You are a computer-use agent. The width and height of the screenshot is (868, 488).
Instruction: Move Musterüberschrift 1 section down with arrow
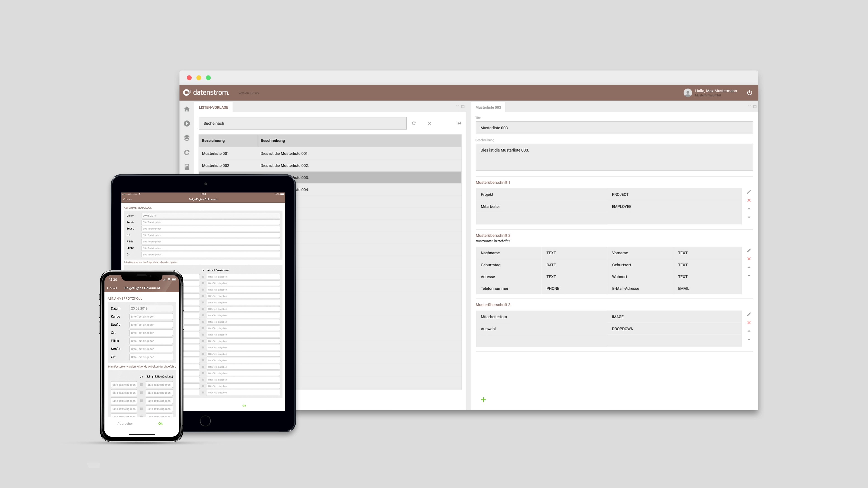[x=749, y=217]
